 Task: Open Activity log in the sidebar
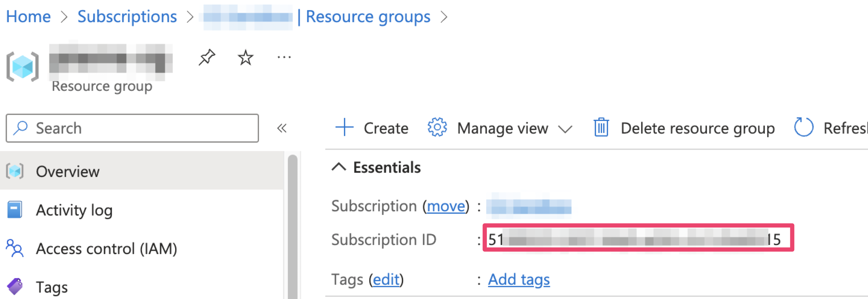click(74, 210)
